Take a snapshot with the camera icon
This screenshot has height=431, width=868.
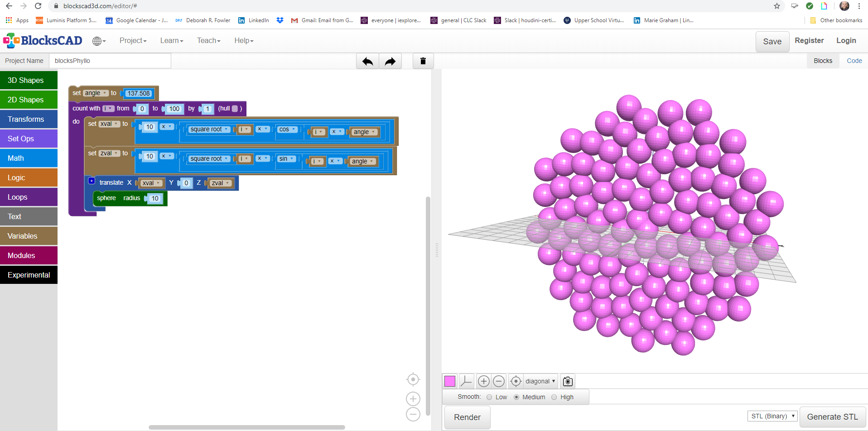click(568, 381)
